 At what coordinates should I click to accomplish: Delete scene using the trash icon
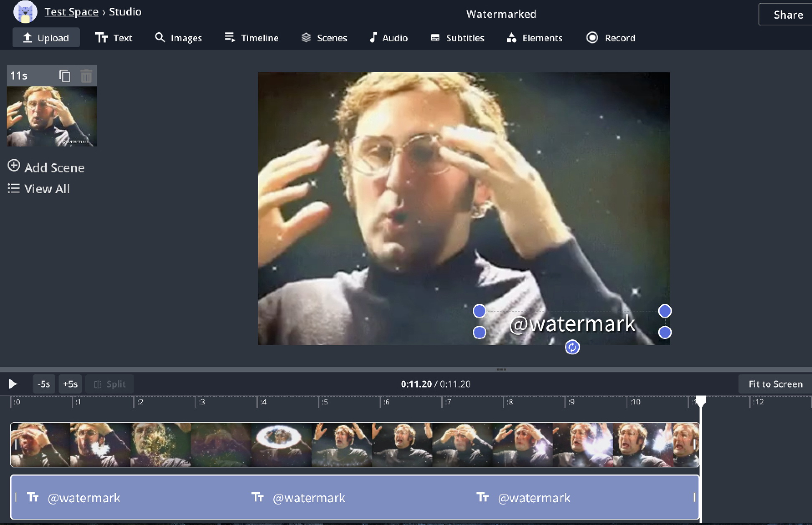click(86, 76)
